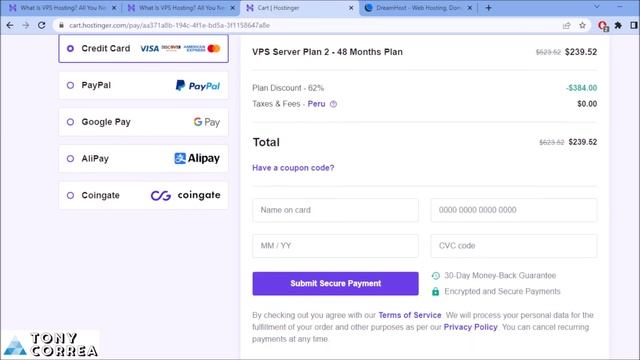
Task: Click the share page icon
Action: [x=567, y=25]
